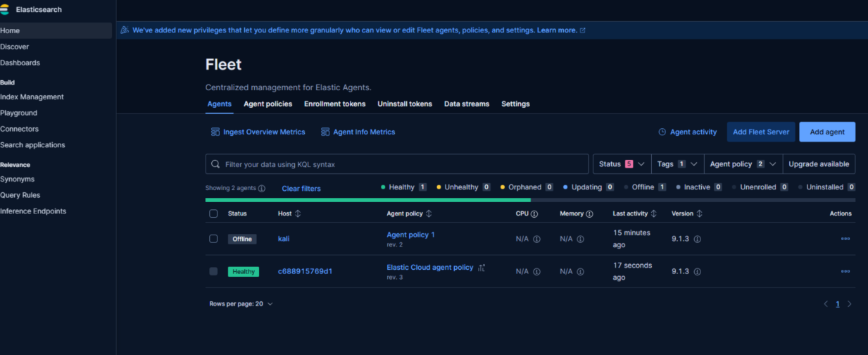Click version info icon for kali agent
Screen dimensions: 868x355
pos(697,239)
